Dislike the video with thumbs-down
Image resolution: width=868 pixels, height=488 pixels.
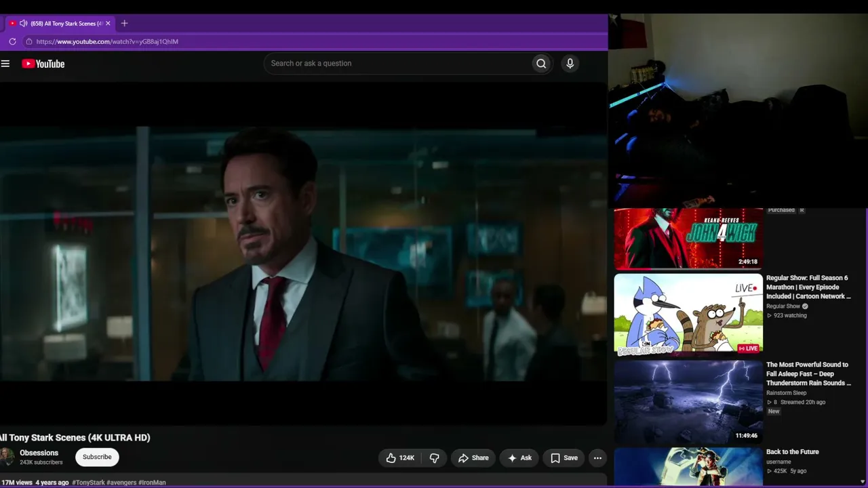pos(435,458)
